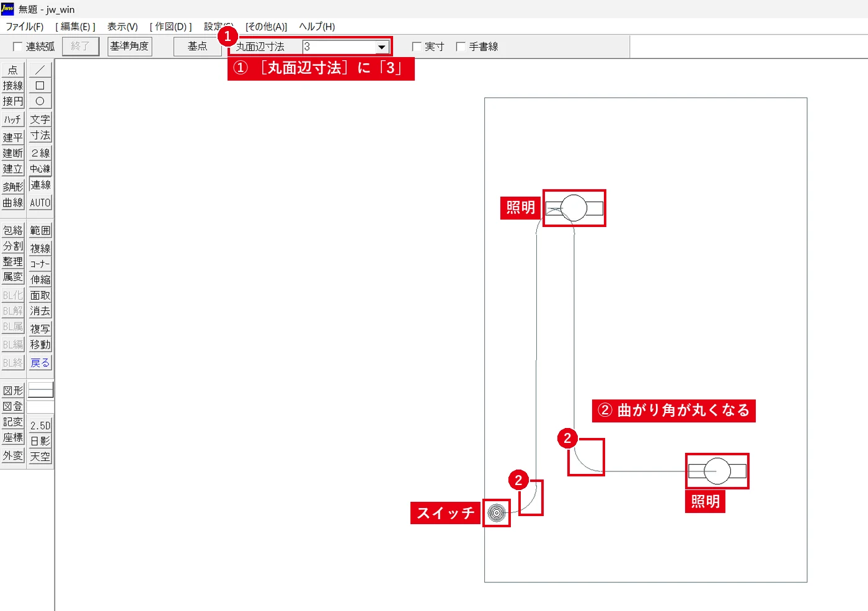Open the ファイル(F) menu
This screenshot has height=611, width=868.
(25, 27)
